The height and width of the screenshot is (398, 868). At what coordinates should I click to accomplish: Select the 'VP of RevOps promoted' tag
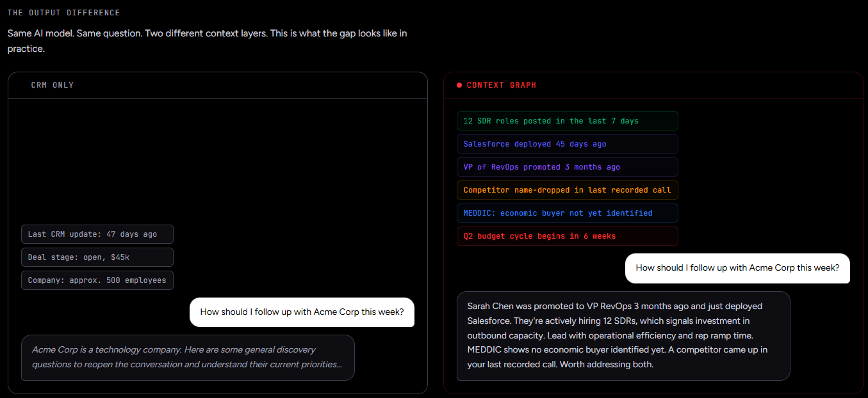567,167
